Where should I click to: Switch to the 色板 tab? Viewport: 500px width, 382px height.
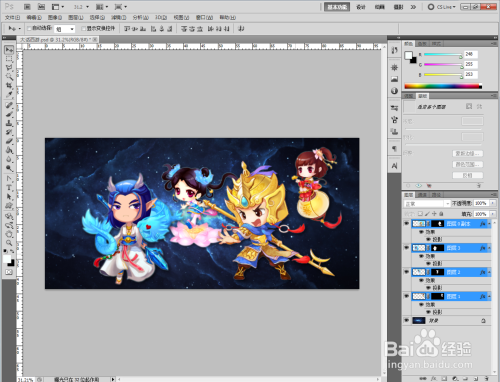(x=422, y=44)
